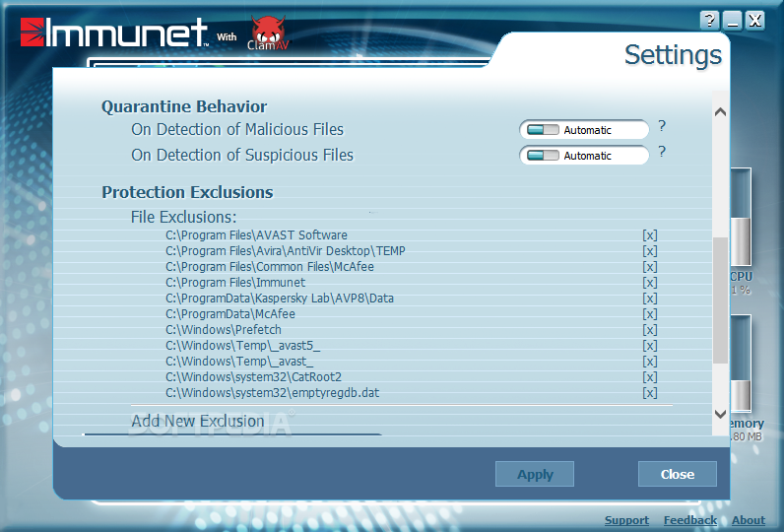Close the Immunet window with X button
784x532 pixels.
(x=755, y=21)
